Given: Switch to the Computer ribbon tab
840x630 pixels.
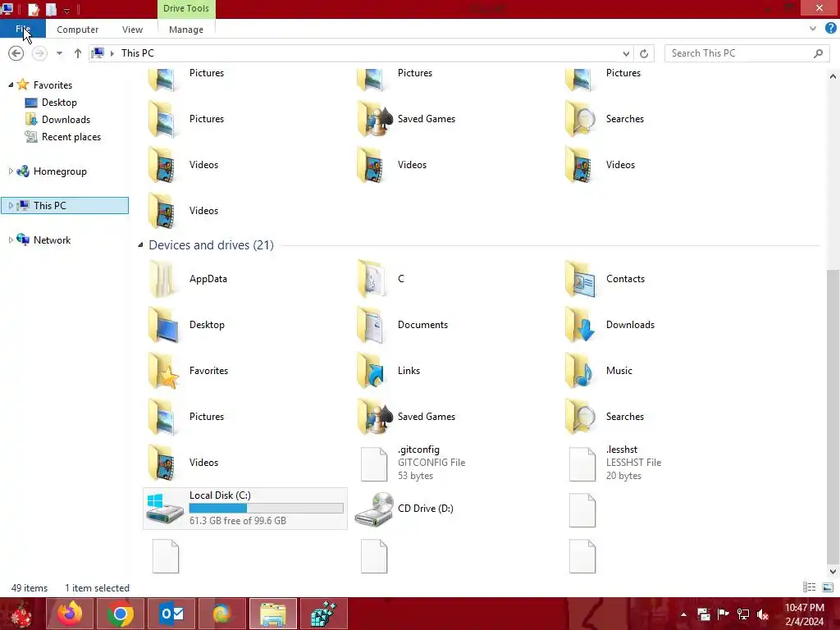Looking at the screenshot, I should pos(78,30).
